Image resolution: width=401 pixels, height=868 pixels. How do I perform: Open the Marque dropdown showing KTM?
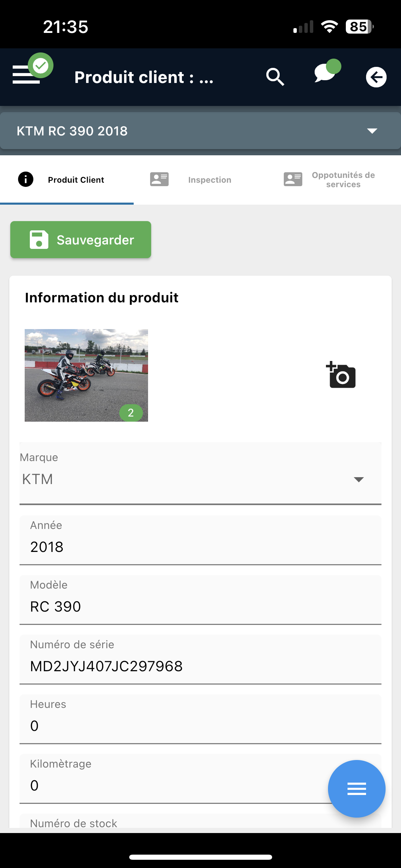pyautogui.click(x=200, y=473)
